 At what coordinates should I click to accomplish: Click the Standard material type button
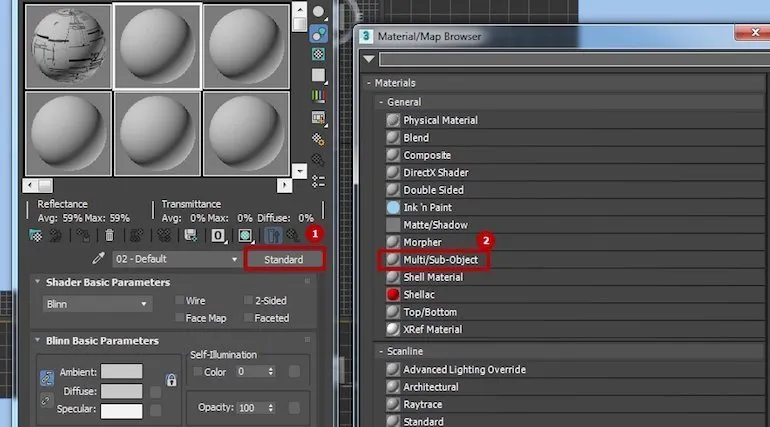(287, 259)
